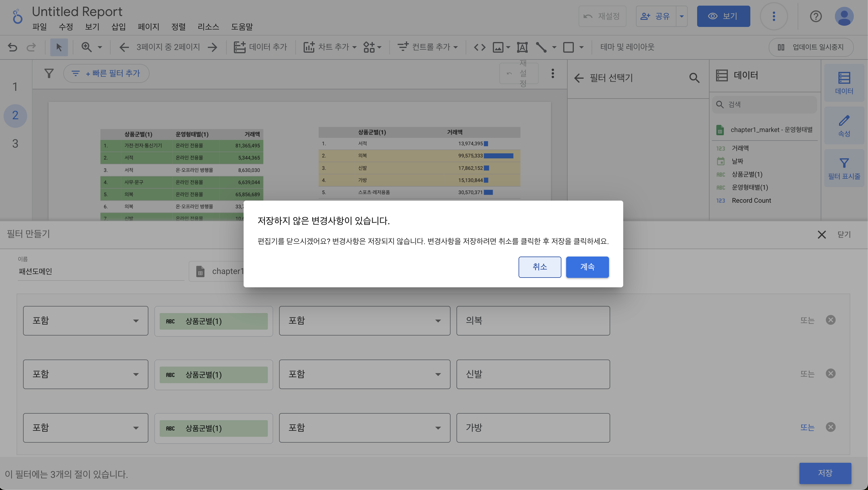Image resolution: width=868 pixels, height=490 pixels.
Task: Open condition dropdown for 신발 clause
Action: tap(364, 374)
